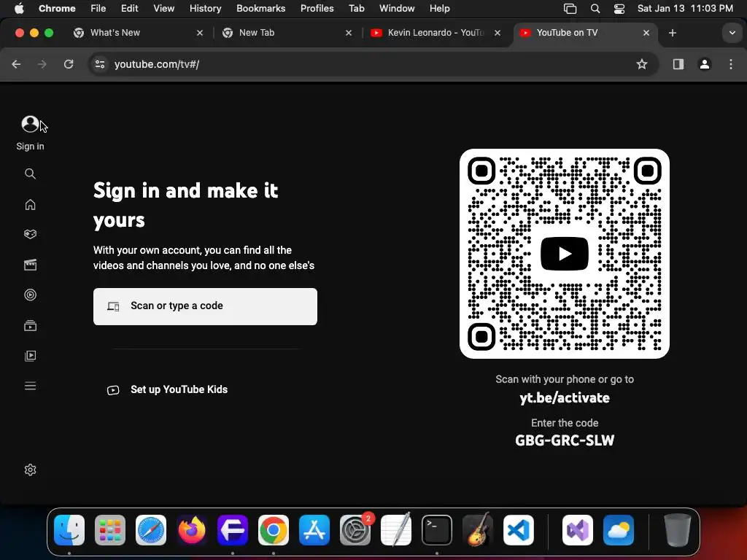Screen dimensions: 747x560
Task: Switch to the Kevin Leonardo YouTube tab
Action: pos(435,32)
